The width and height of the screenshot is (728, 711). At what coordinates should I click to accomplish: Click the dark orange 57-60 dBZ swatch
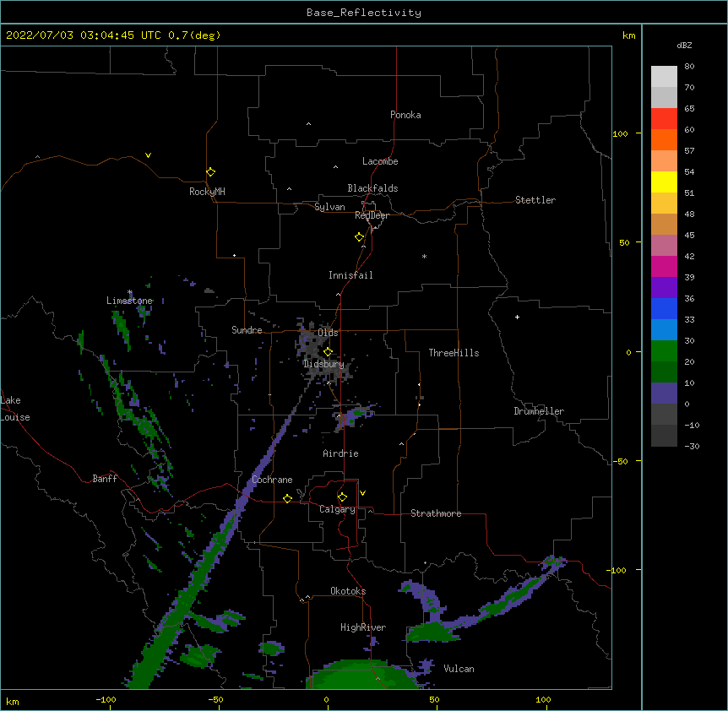pos(664,139)
